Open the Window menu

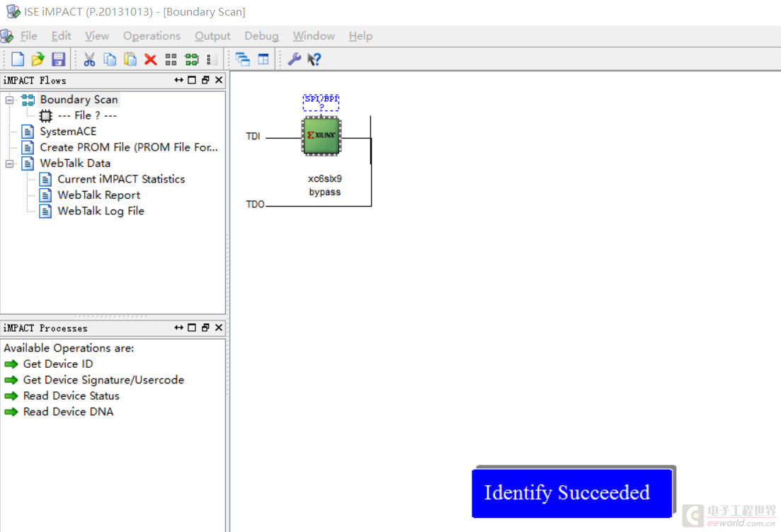coord(314,36)
